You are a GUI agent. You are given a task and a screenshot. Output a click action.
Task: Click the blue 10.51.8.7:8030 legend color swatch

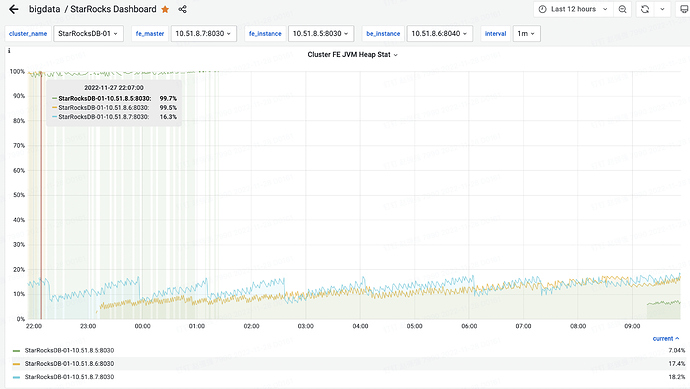16,377
